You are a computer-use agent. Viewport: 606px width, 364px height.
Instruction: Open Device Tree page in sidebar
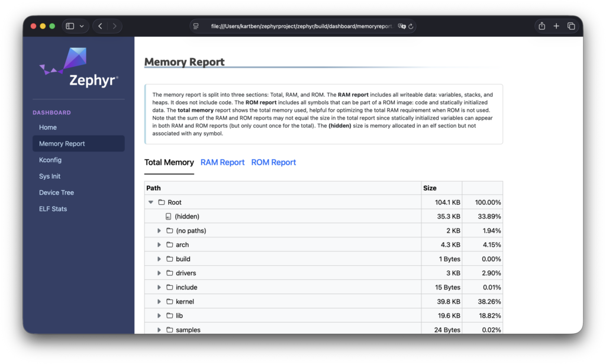[56, 192]
